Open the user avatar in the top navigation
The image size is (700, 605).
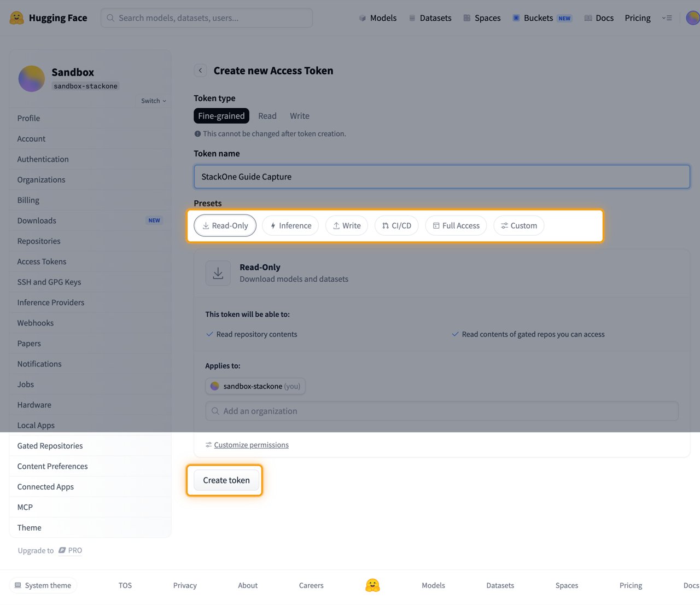tap(693, 18)
